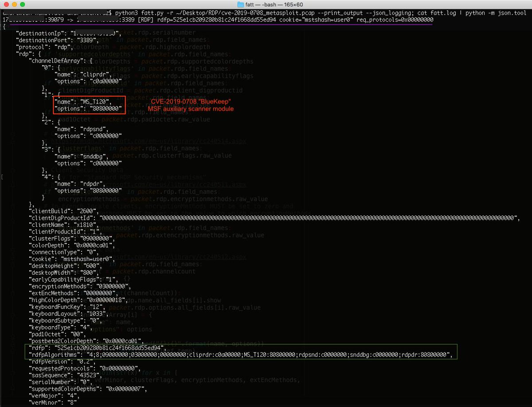532x407 pixels.
Task: Click the line "protocol": "rdp"
Action: point(44,47)
